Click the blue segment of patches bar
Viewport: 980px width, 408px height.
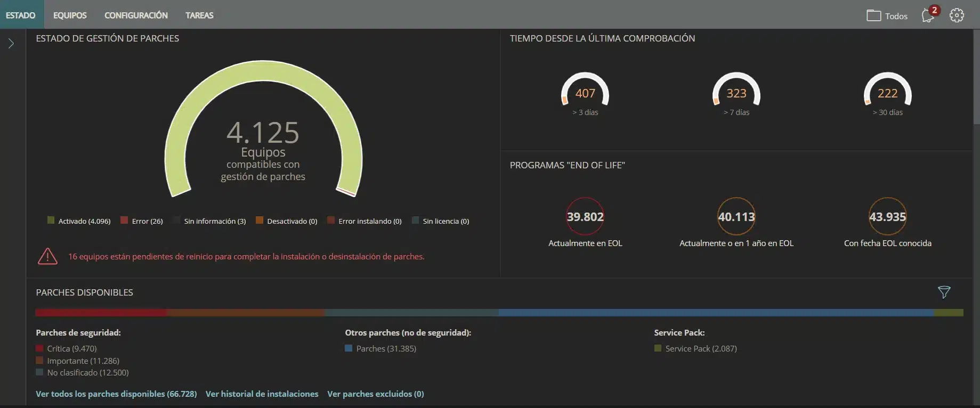pyautogui.click(x=716, y=313)
